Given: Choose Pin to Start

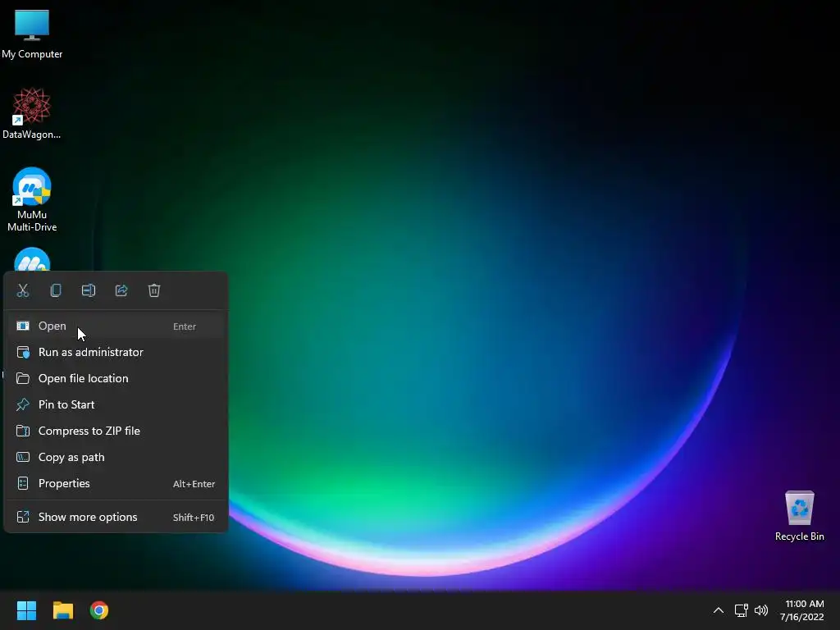Looking at the screenshot, I should (116, 404).
